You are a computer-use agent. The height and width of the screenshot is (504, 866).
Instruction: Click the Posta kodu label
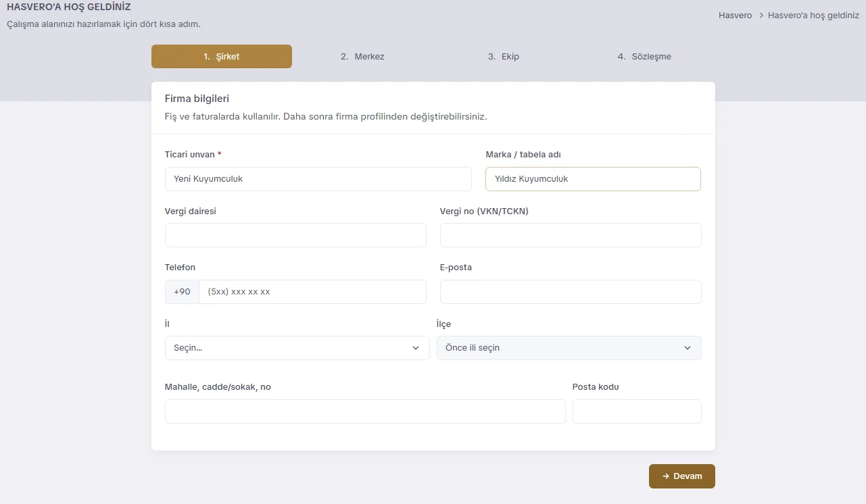[596, 387]
